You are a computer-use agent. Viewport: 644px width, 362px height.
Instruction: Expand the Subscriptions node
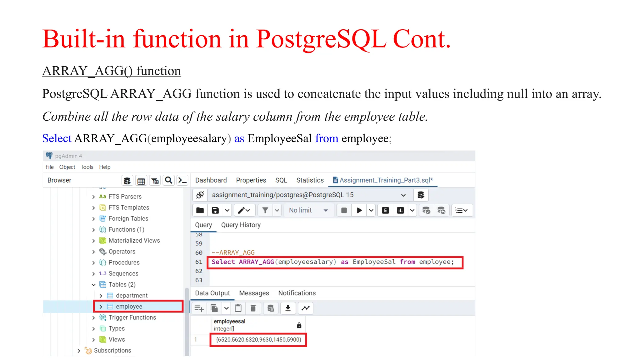[x=79, y=351]
